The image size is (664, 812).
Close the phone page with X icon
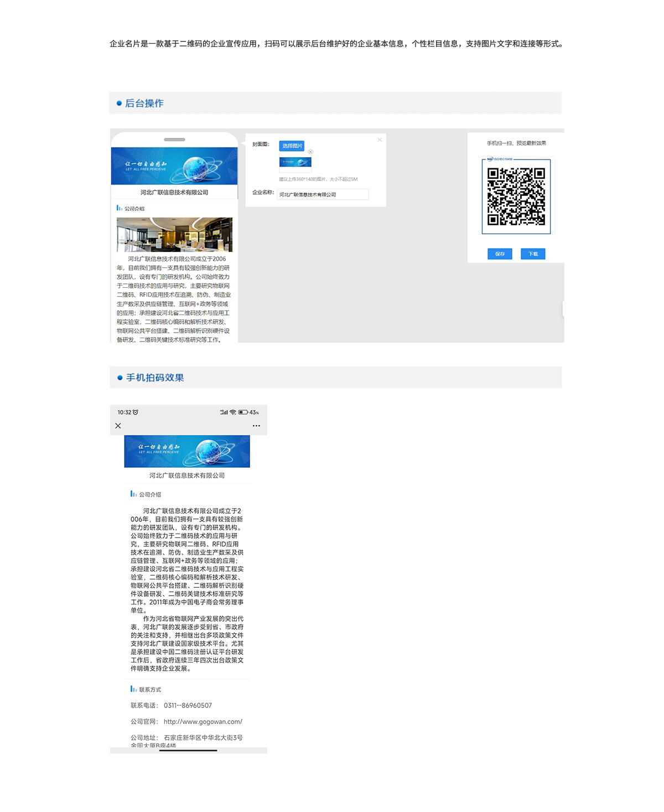click(x=118, y=426)
